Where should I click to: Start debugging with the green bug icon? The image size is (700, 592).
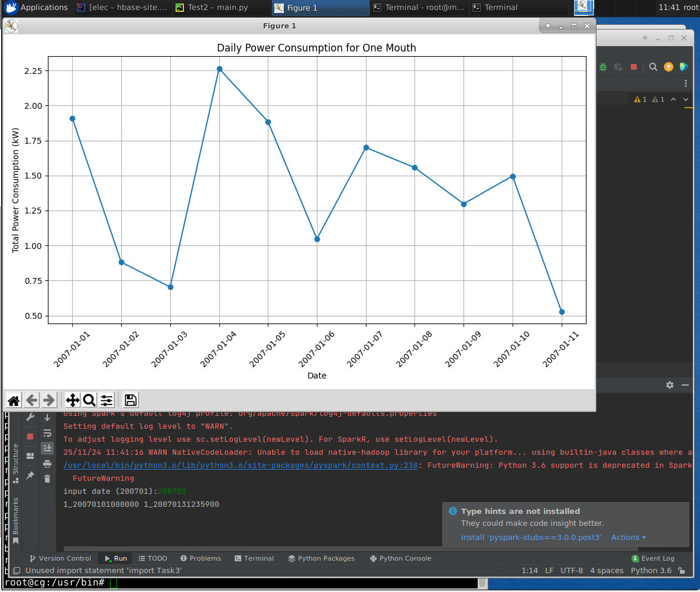(x=603, y=67)
